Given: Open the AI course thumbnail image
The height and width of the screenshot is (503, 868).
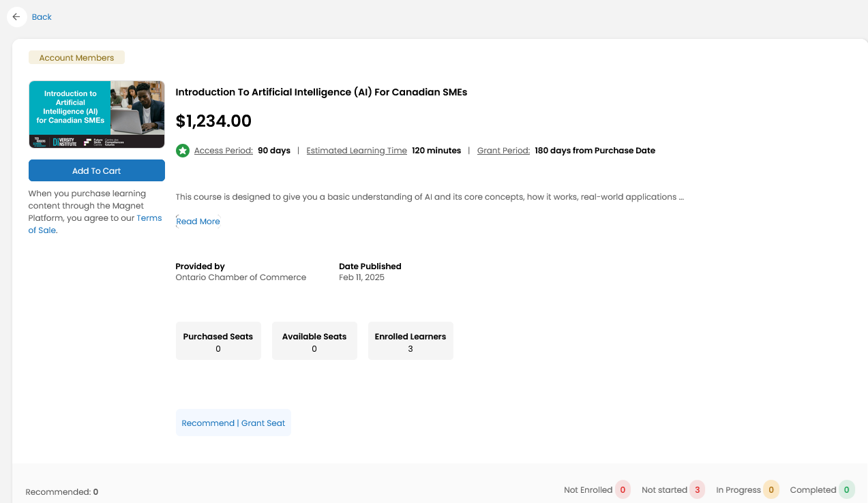Looking at the screenshot, I should 97,115.
